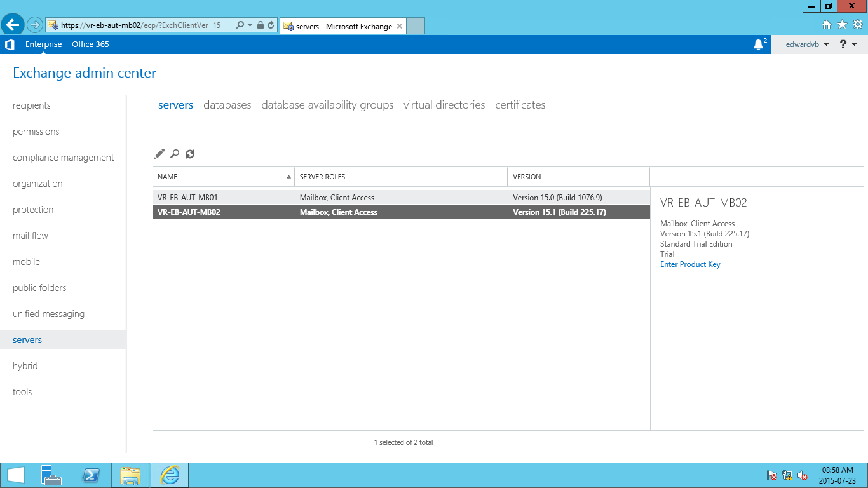The image size is (868, 488).
Task: Click Version 15.0 (Build 1076.9) cell
Action: coord(557,198)
